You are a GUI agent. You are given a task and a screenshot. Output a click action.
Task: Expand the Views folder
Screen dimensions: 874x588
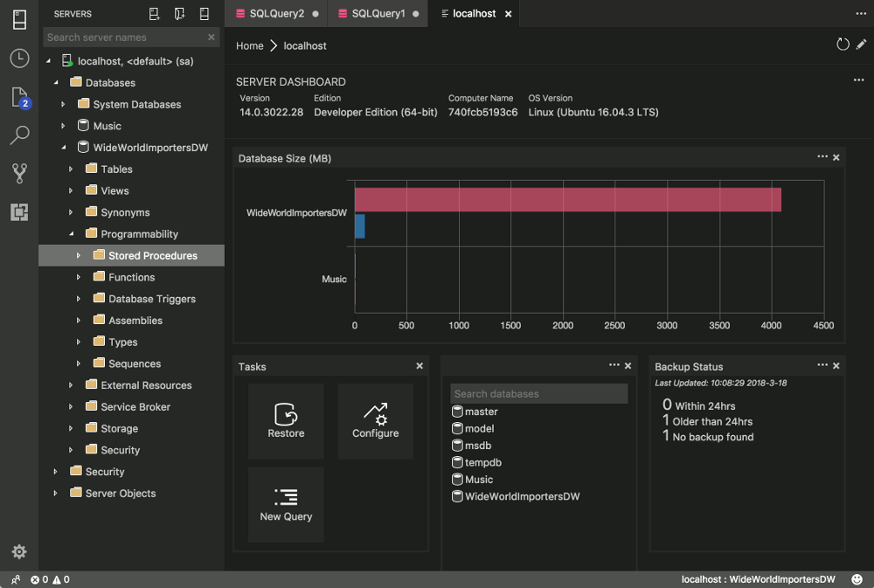point(71,190)
